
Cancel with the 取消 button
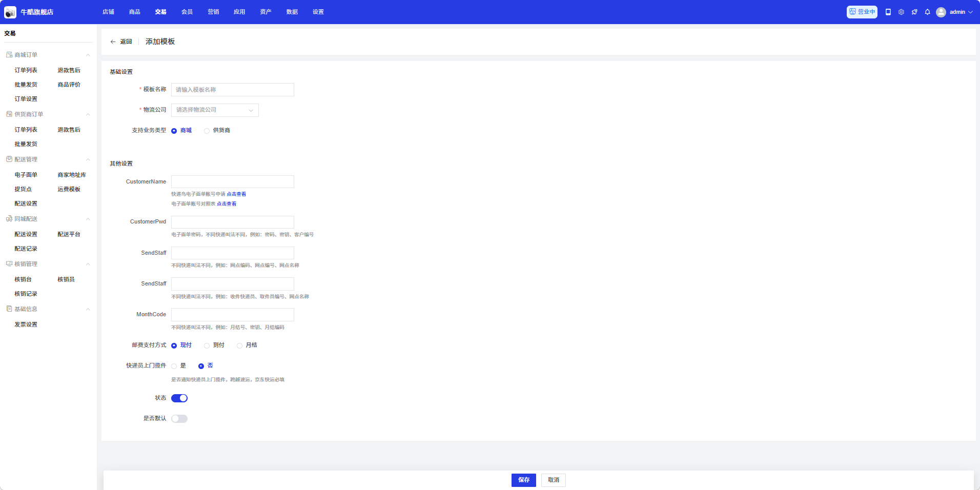[x=554, y=480]
